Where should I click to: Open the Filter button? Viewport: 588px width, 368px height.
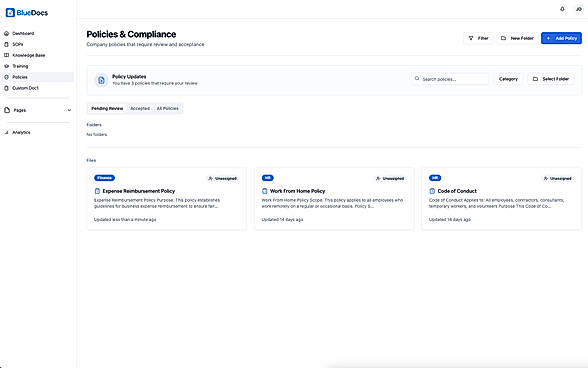click(478, 38)
